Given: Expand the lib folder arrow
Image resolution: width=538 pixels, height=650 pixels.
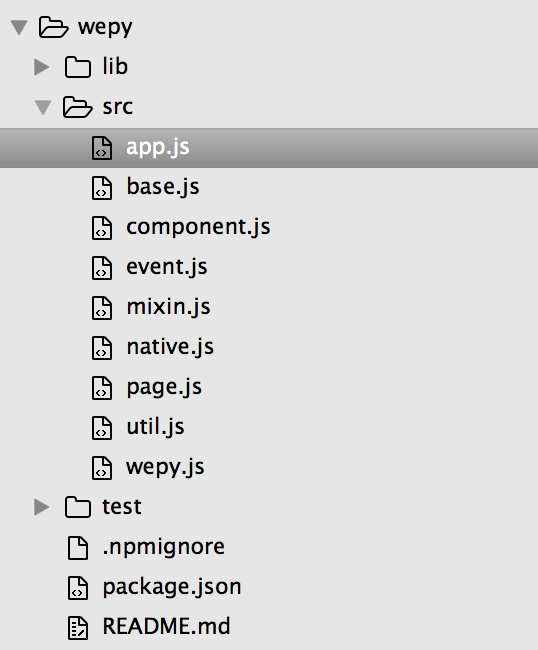Looking at the screenshot, I should pos(41,67).
